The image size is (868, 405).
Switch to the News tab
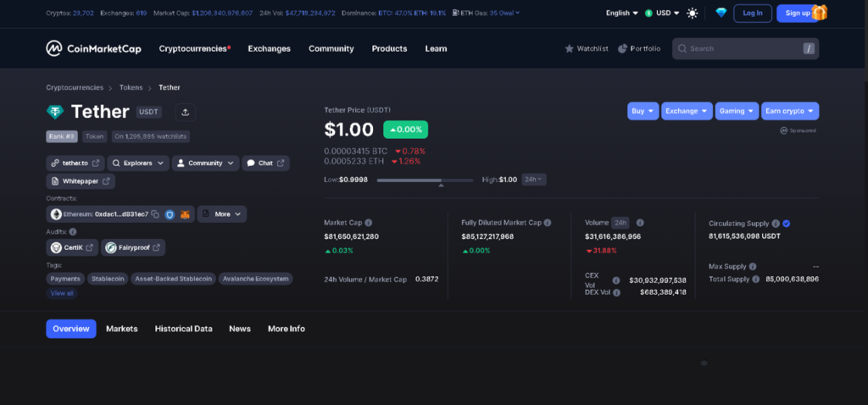click(240, 329)
